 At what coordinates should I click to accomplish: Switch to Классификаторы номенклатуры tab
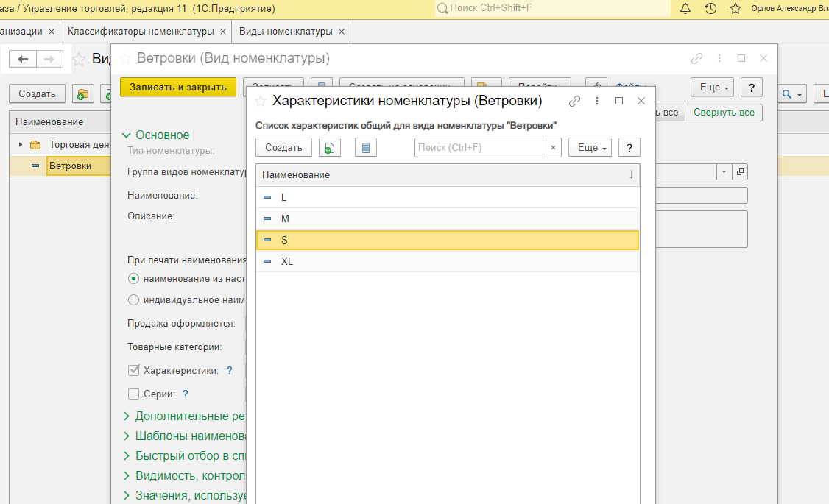(141, 32)
